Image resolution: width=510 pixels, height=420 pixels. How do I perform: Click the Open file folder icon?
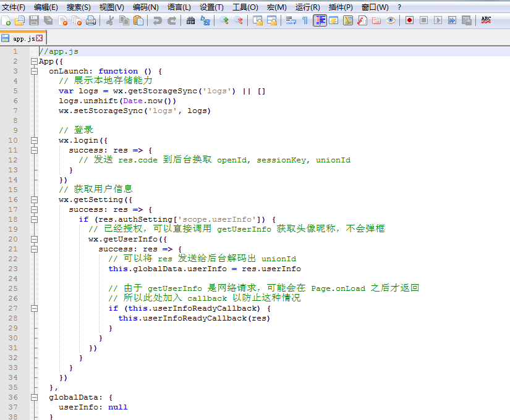click(20, 20)
